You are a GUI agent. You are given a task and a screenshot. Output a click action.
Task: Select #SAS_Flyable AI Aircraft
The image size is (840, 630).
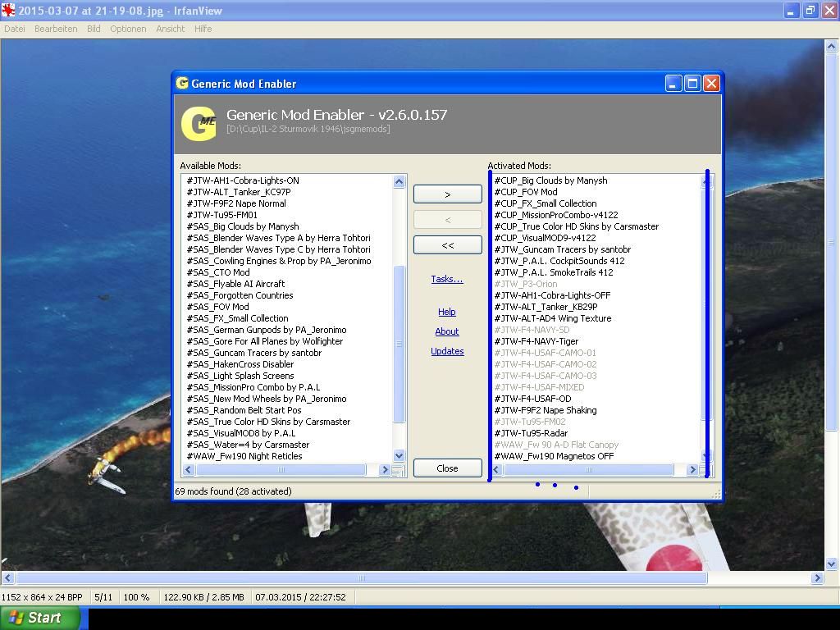point(235,284)
